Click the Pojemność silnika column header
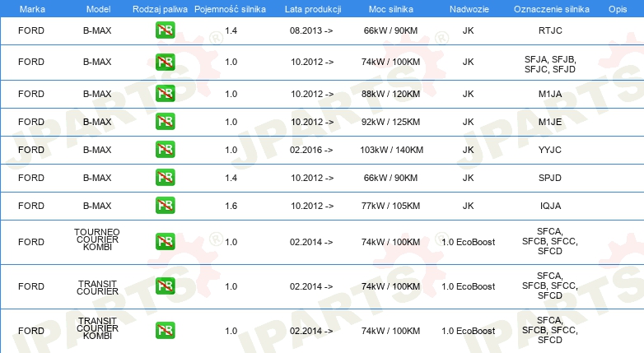644x353 pixels. coord(230,9)
